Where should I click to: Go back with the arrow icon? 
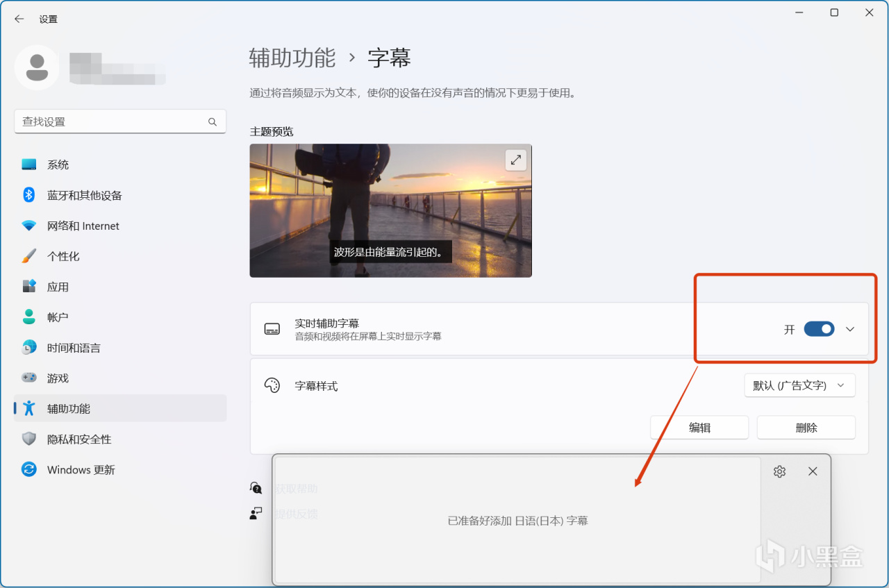tap(19, 19)
